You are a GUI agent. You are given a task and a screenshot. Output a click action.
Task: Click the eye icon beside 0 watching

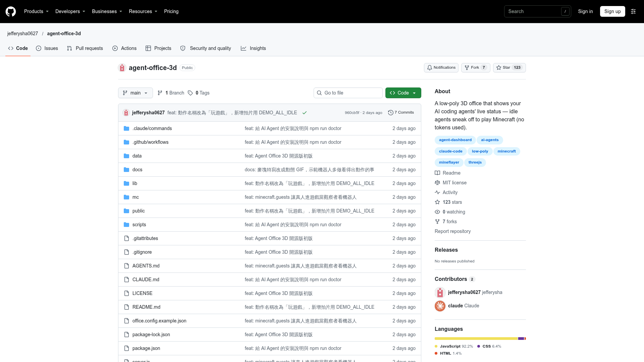pos(437,212)
